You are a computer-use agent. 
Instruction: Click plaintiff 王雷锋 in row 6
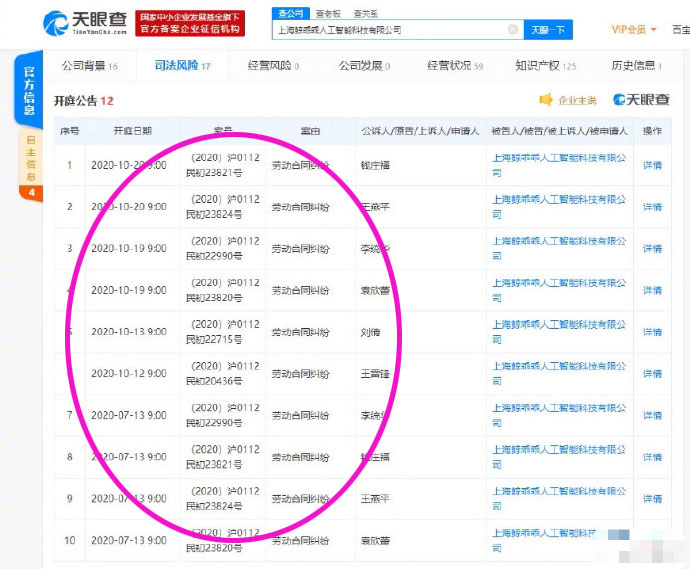pyautogui.click(x=375, y=374)
